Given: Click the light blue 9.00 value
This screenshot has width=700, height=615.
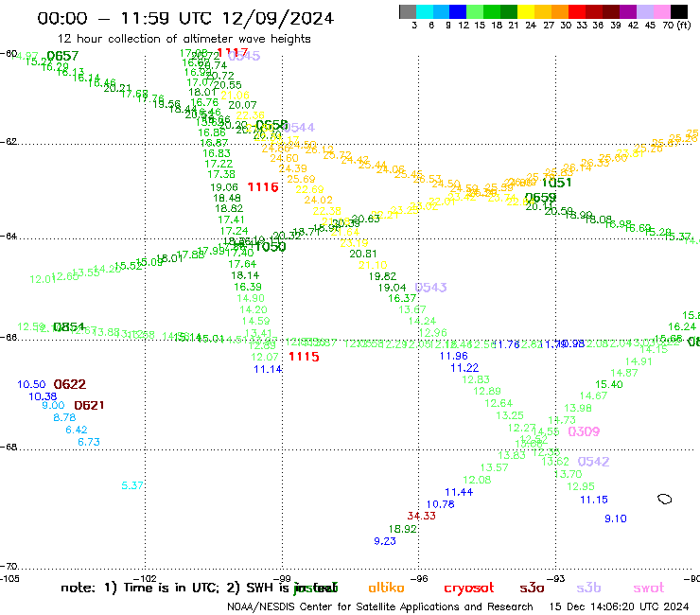Looking at the screenshot, I should (x=53, y=405).
